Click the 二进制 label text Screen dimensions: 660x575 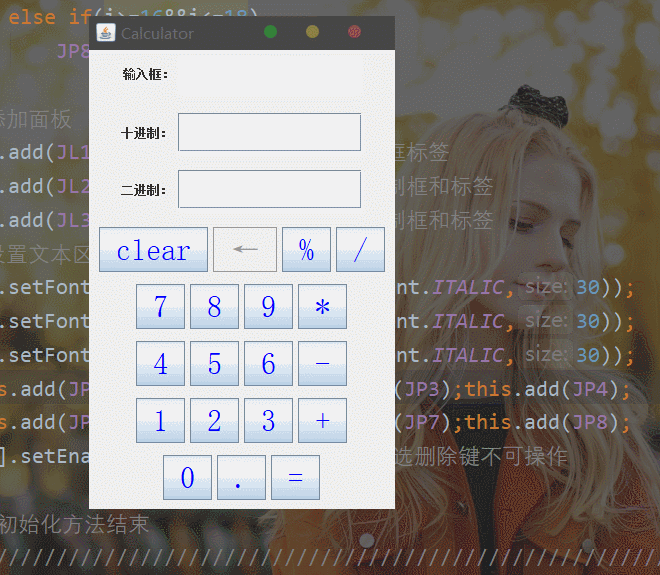pyautogui.click(x=144, y=190)
